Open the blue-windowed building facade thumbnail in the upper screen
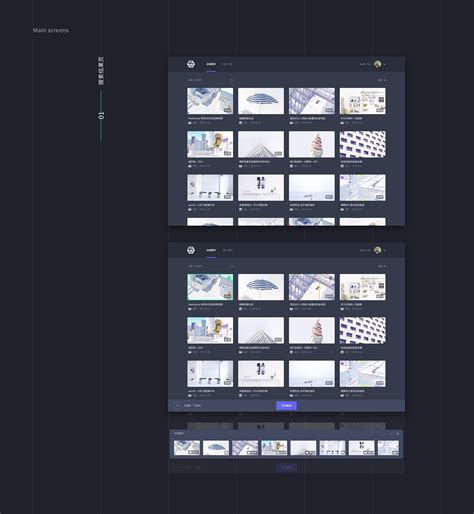 pyautogui.click(x=363, y=144)
